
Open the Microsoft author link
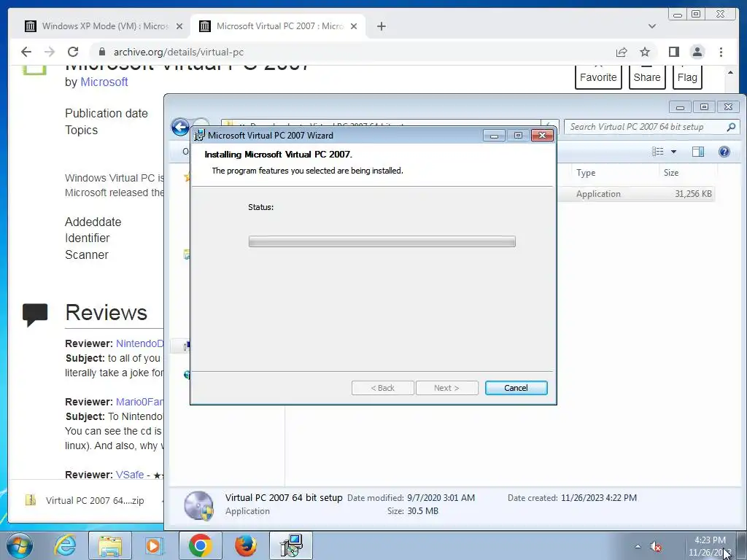click(104, 82)
